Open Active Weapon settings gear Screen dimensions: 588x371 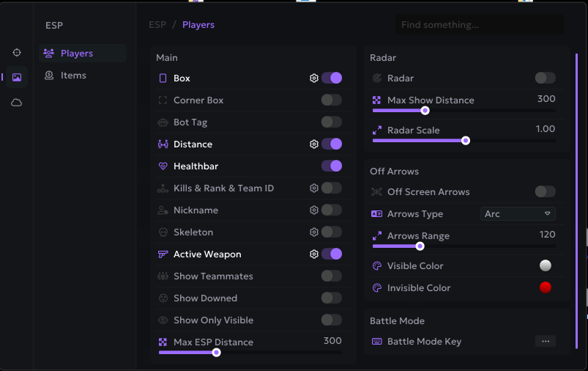click(x=314, y=254)
